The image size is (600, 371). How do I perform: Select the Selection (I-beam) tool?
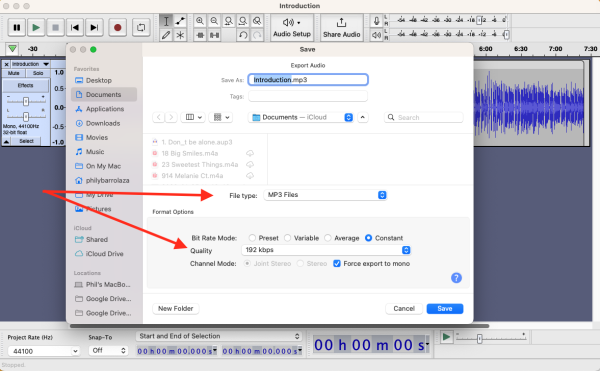coord(166,21)
